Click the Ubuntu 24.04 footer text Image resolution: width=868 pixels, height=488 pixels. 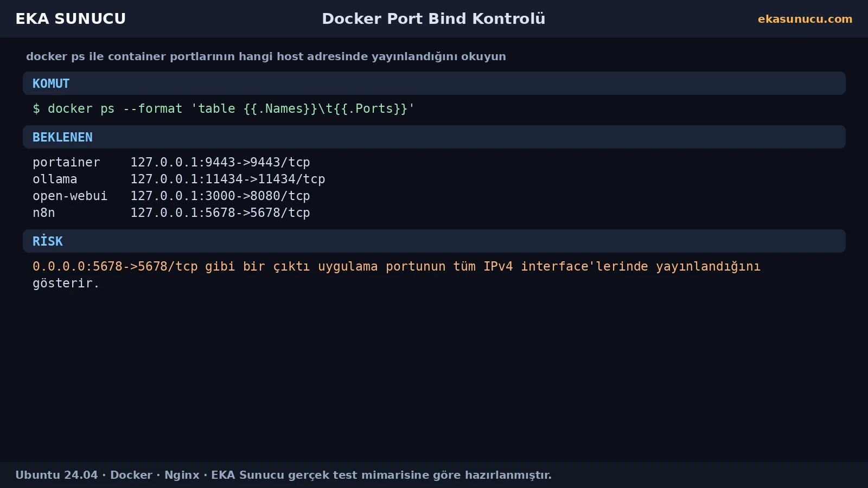tap(56, 475)
